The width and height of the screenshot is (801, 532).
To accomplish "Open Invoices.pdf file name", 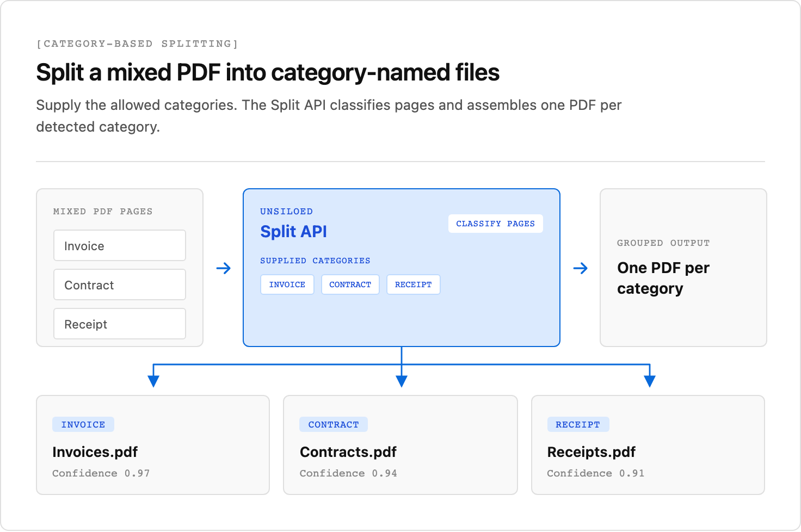I will [95, 452].
